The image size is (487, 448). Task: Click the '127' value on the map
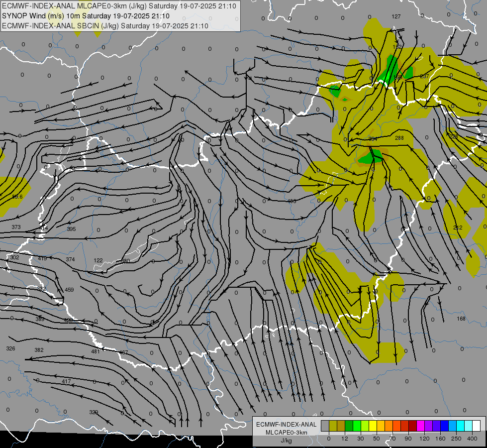[396, 16]
